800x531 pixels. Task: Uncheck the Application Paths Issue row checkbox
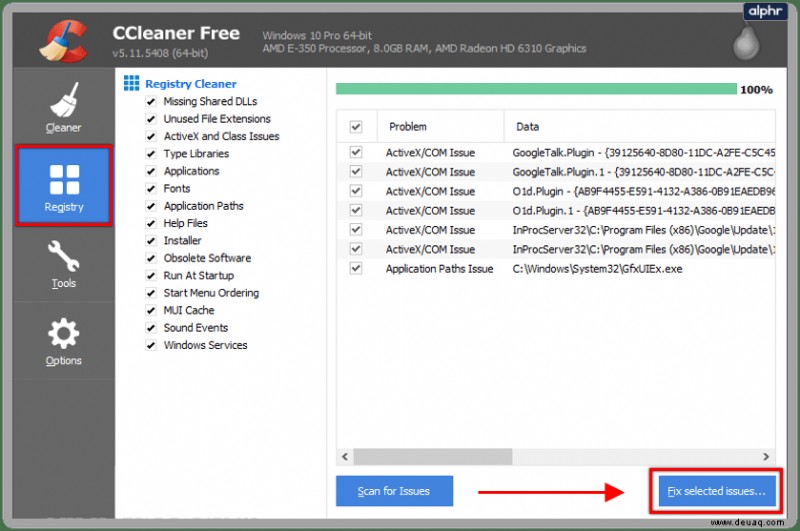tap(356, 268)
